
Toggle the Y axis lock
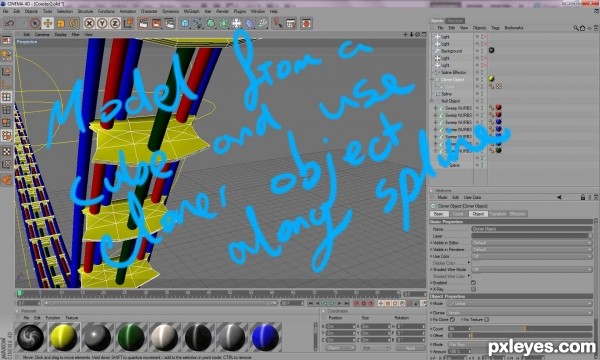click(x=102, y=24)
